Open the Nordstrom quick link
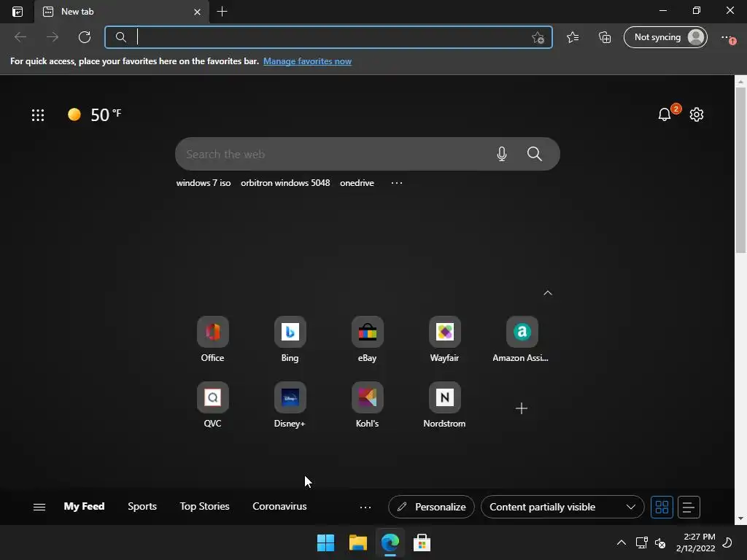The height and width of the screenshot is (560, 747). click(x=444, y=405)
